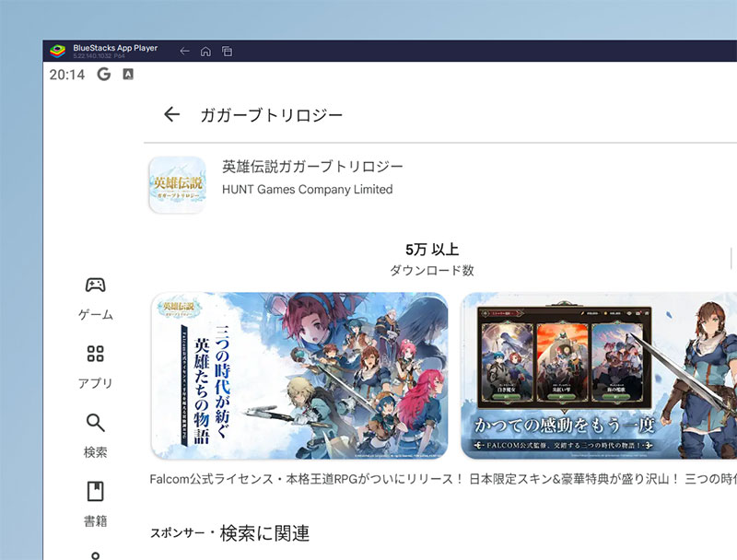Click the ガガーブトリロジー search title text
Screen dimensions: 737x560
point(271,115)
